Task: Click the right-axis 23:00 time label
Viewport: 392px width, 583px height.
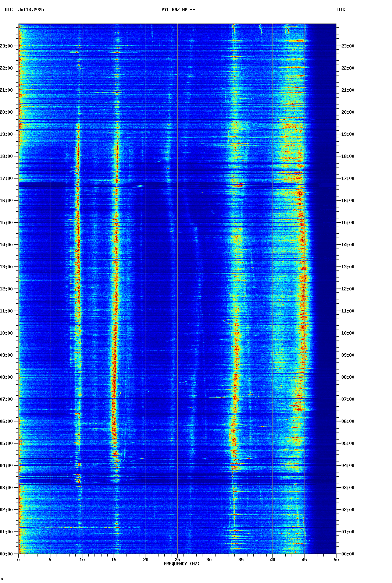Action: (x=348, y=46)
